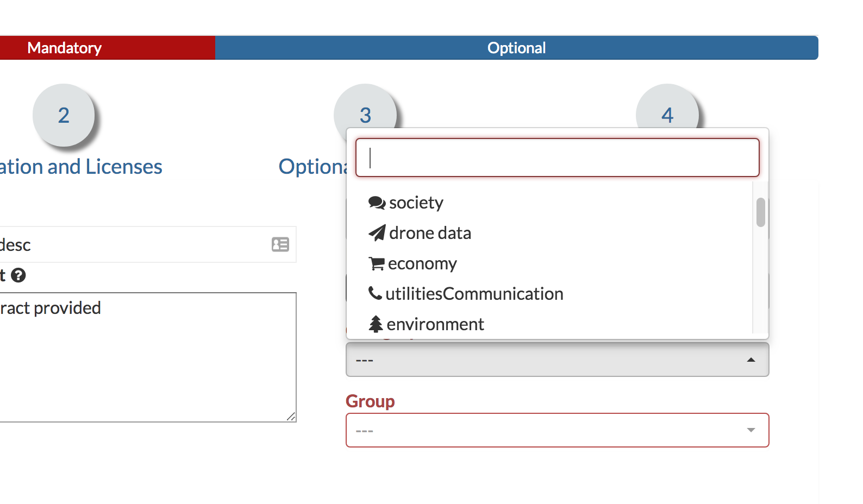Choose drone data option
This screenshot has width=863, height=504.
[x=549, y=233]
